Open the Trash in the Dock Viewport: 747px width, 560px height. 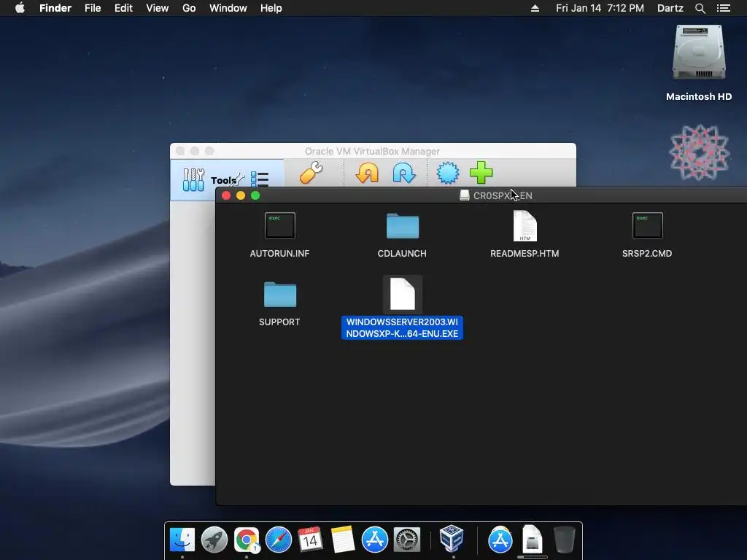point(565,540)
